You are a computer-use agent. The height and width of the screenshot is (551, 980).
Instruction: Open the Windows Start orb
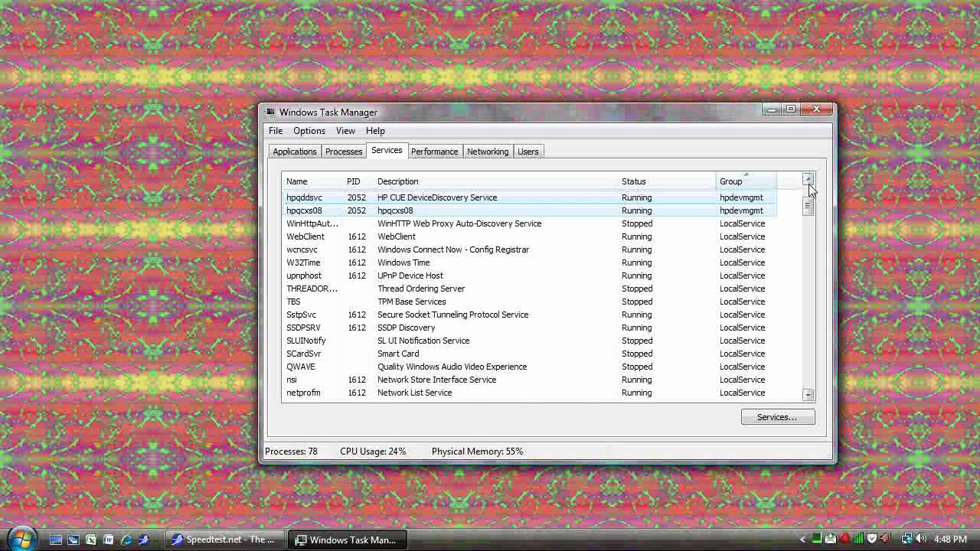21,537
